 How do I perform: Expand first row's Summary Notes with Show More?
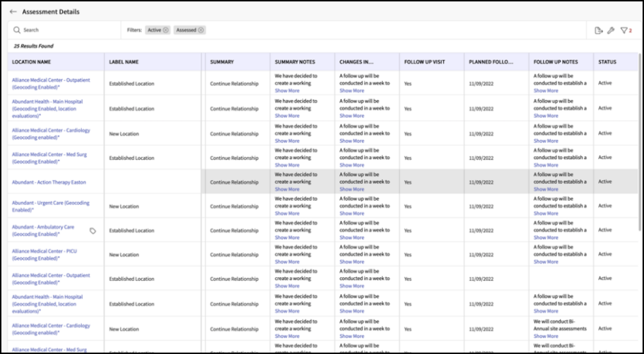click(287, 91)
